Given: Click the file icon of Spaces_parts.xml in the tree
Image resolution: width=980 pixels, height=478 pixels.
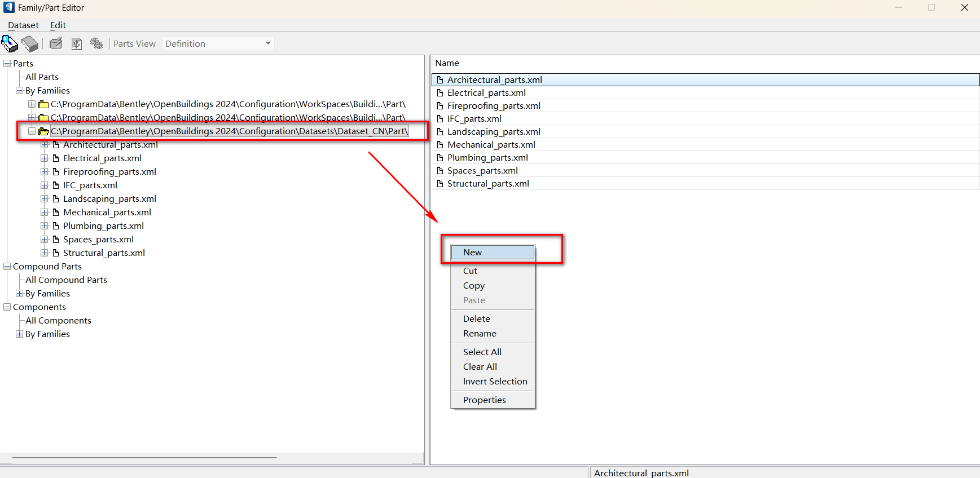Looking at the screenshot, I should tap(56, 240).
